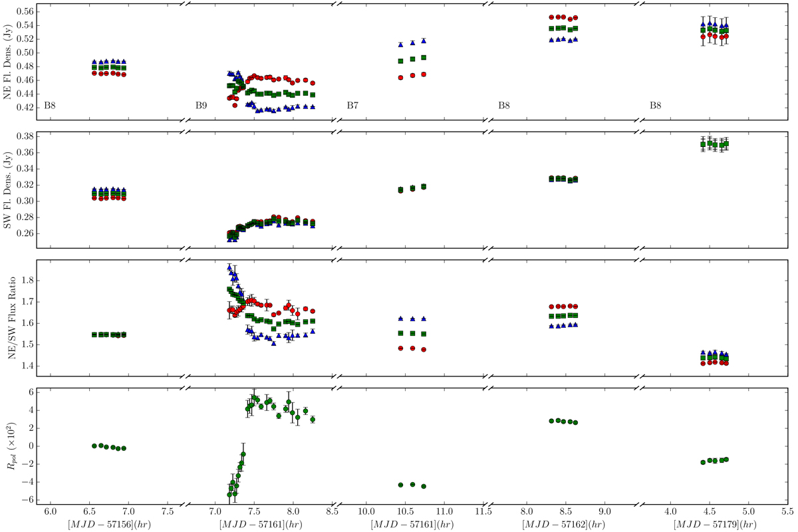Click the 5.5 tick on the x-axis

point(787,513)
